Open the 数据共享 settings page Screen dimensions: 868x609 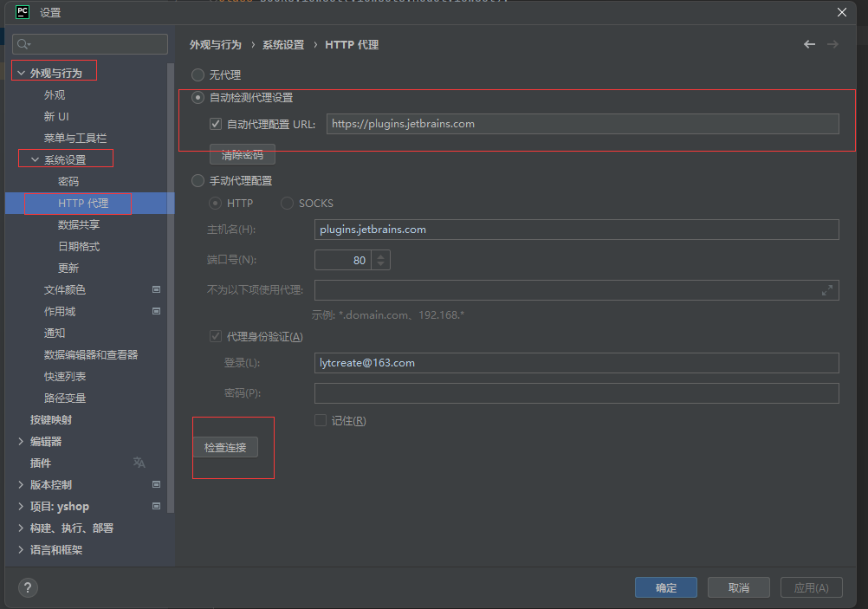click(x=79, y=224)
